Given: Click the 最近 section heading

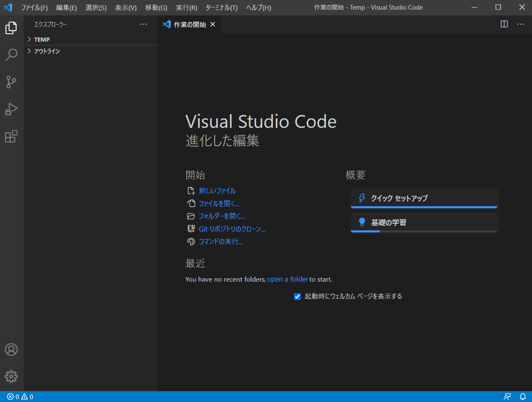Looking at the screenshot, I should tap(195, 263).
